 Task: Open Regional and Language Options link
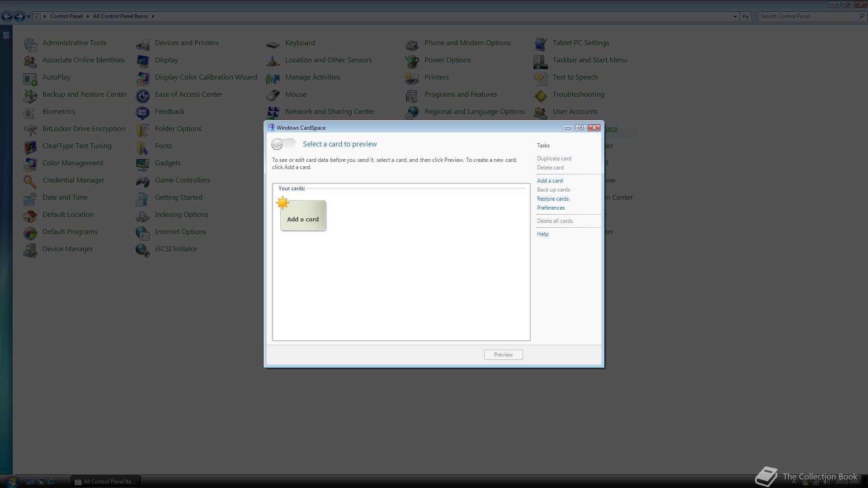474,112
